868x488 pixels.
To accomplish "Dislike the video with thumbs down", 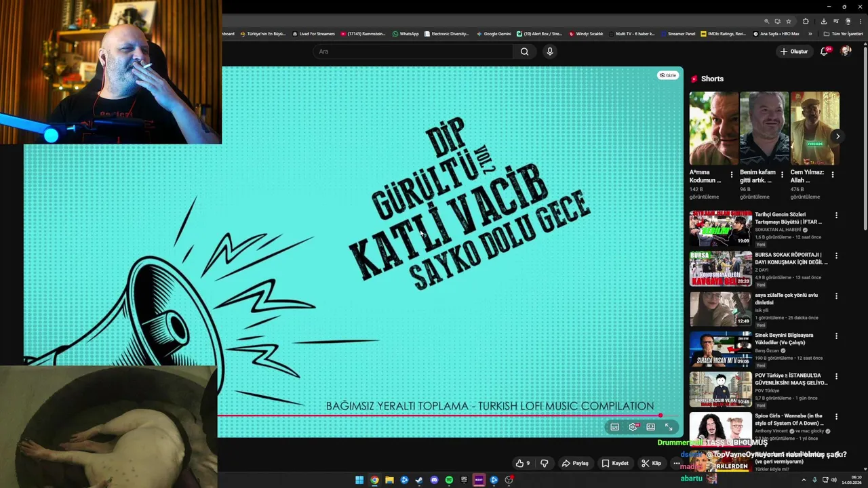I will pyautogui.click(x=544, y=464).
